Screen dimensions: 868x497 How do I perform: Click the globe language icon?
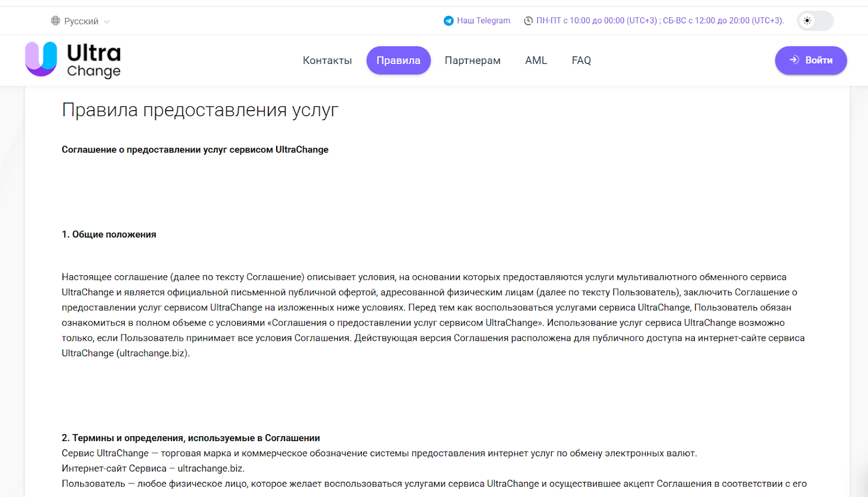pyautogui.click(x=55, y=21)
